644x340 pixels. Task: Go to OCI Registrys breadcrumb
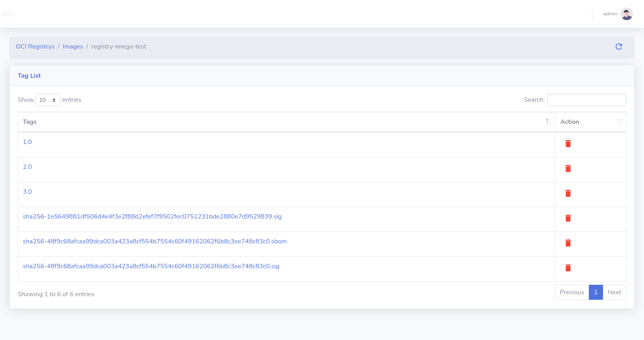(x=35, y=47)
